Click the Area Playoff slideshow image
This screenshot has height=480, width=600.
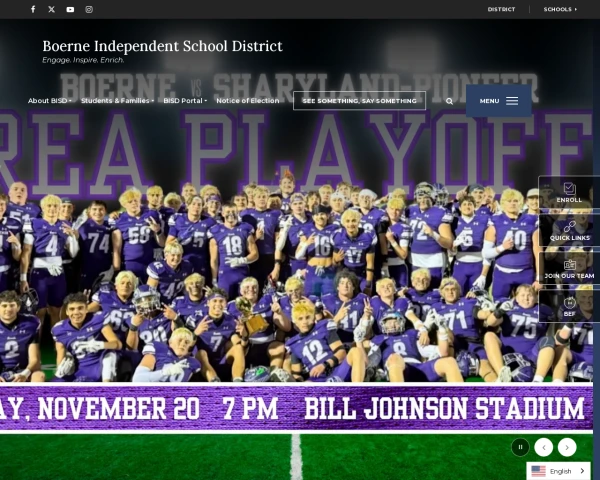[x=296, y=249]
